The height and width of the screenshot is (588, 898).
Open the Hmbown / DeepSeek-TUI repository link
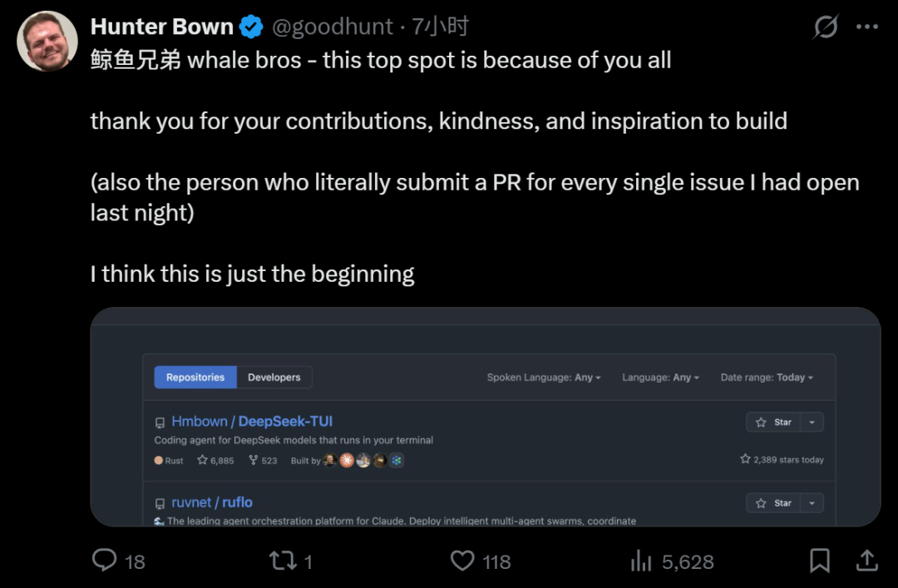tap(252, 421)
